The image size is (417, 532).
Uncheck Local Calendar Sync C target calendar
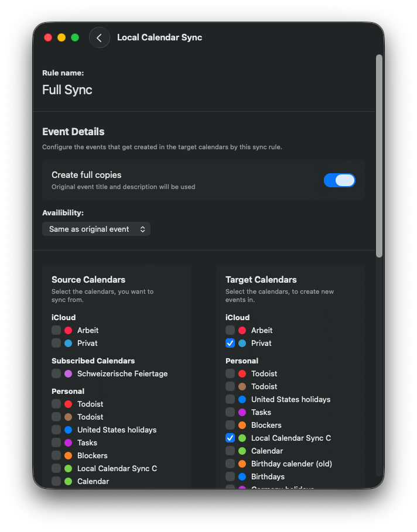(230, 438)
